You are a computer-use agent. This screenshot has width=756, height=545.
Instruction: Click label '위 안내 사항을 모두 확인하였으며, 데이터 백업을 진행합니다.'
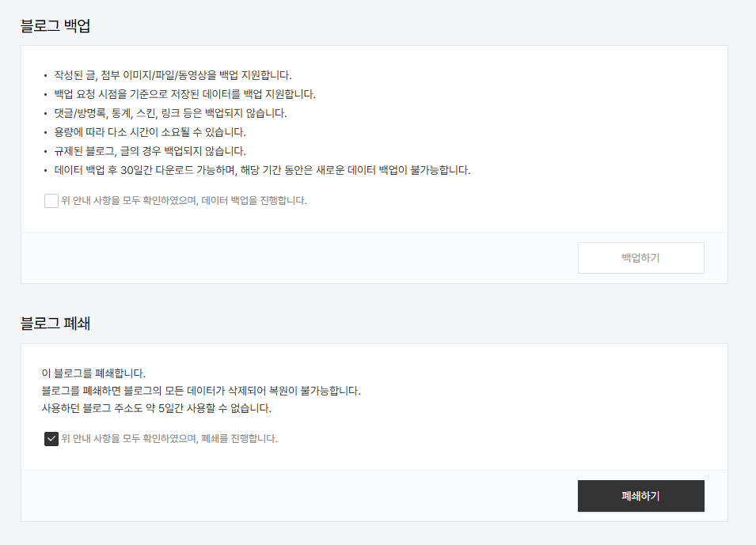pyautogui.click(x=184, y=200)
